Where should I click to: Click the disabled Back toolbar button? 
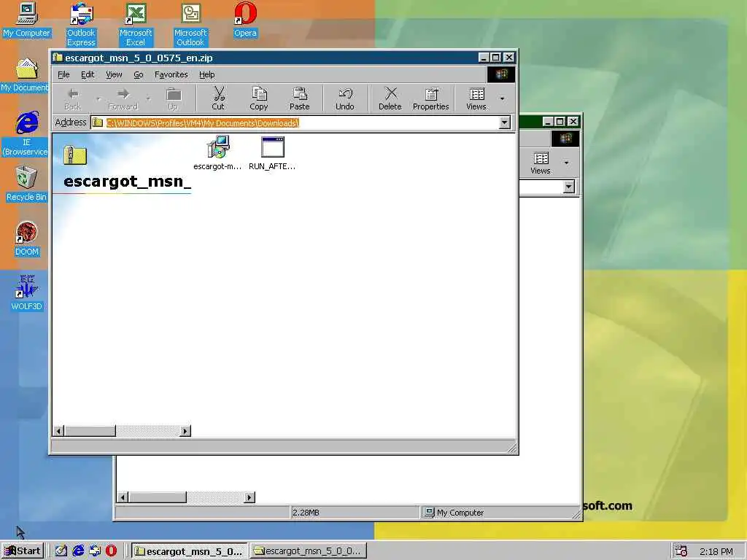pyautogui.click(x=73, y=98)
